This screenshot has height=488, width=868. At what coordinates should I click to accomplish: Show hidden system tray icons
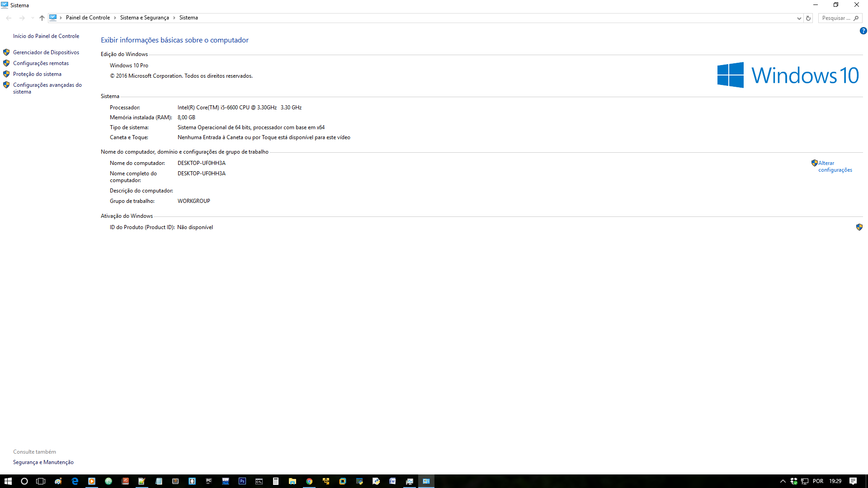(783, 481)
